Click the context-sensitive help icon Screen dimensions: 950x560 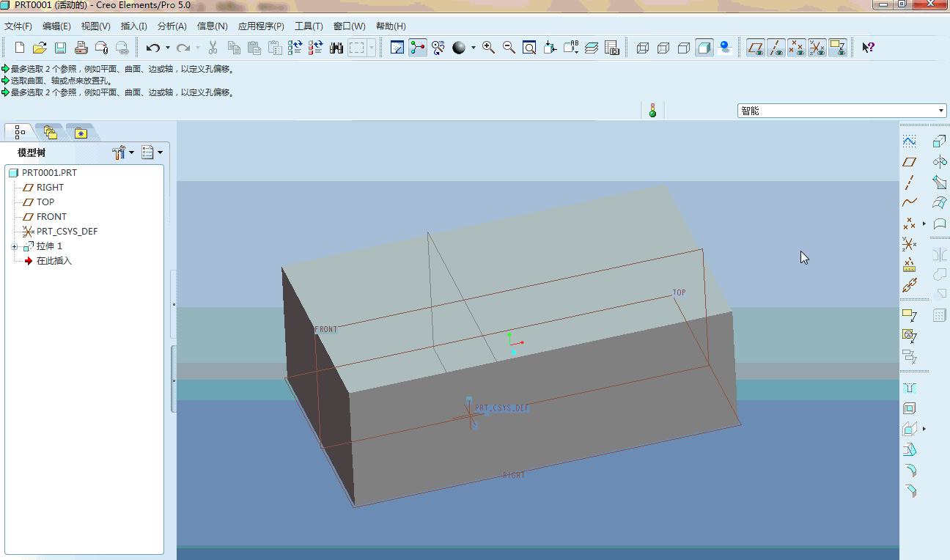868,48
